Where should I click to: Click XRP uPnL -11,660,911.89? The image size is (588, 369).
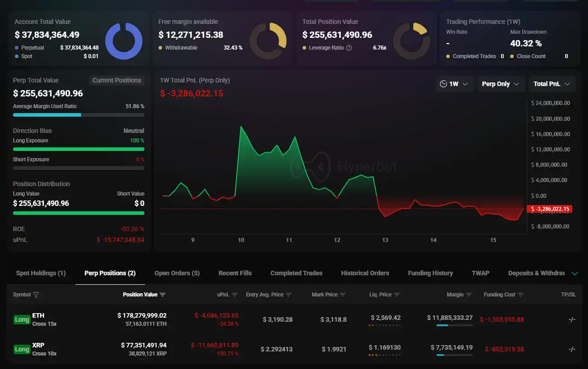[215, 345]
